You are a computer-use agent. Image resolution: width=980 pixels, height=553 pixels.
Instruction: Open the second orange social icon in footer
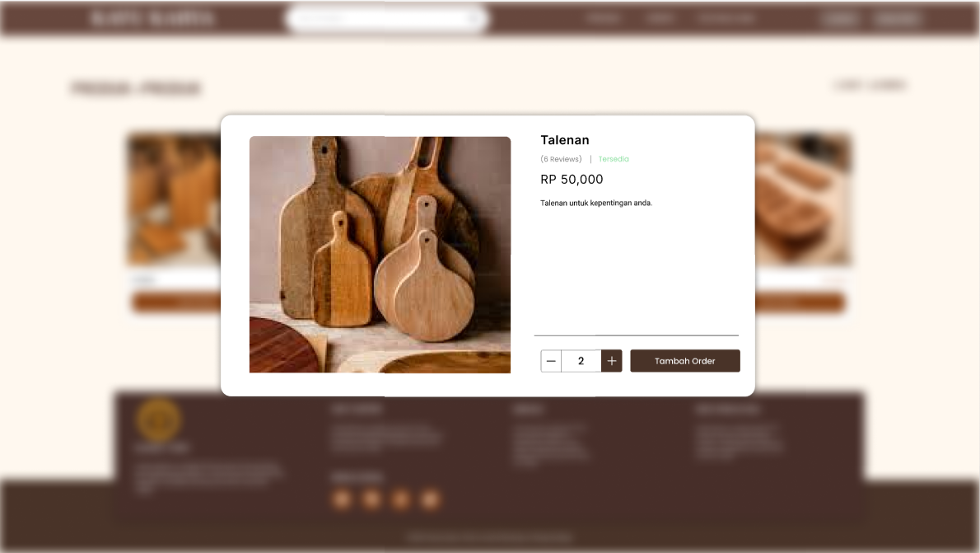click(371, 499)
